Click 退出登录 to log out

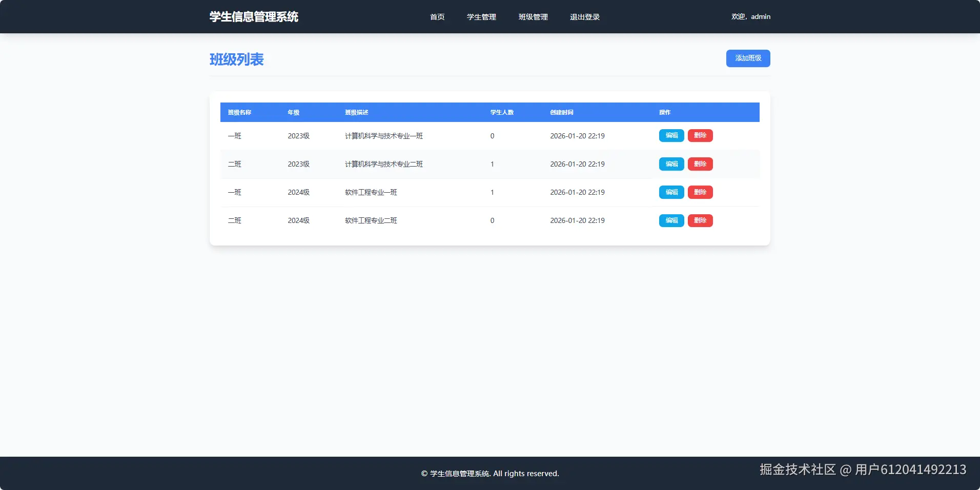click(584, 16)
